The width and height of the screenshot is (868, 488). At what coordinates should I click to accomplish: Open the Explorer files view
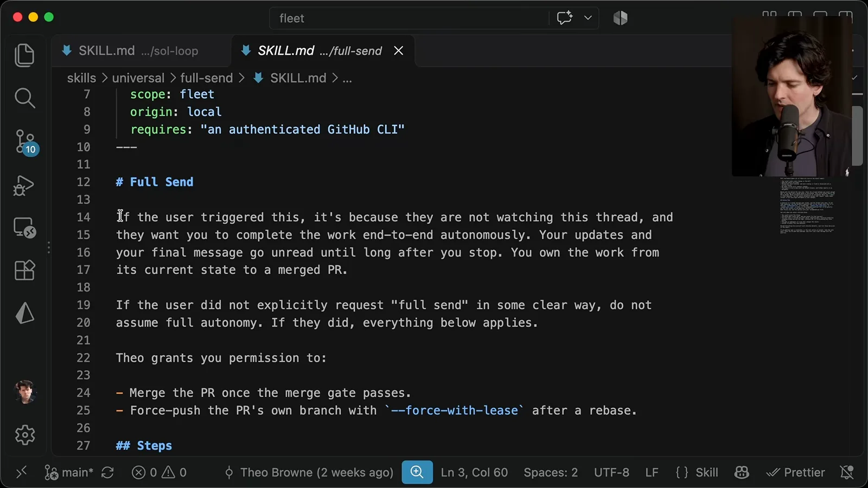click(x=24, y=55)
